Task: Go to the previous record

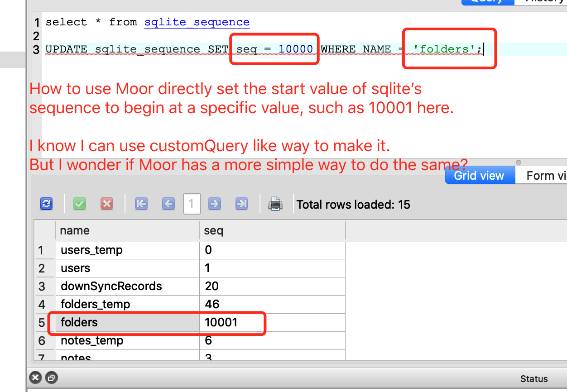Action: tap(168, 204)
